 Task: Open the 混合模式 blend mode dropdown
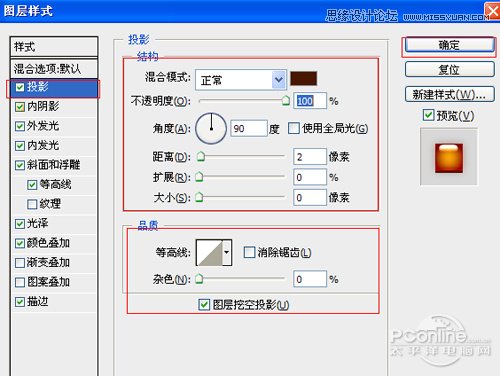pos(240,80)
